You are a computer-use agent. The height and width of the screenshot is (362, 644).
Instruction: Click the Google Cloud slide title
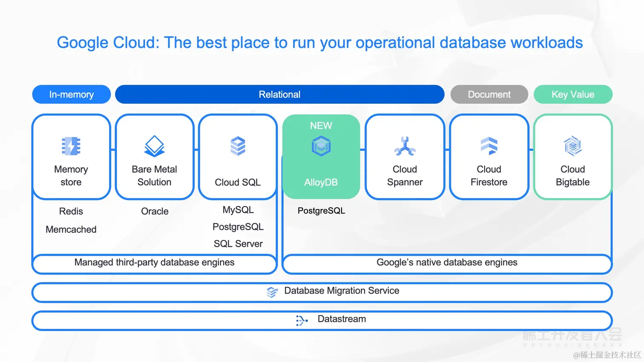[320, 43]
